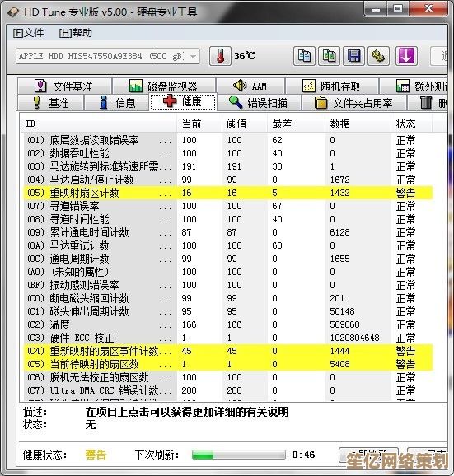This screenshot has height=476, width=454.
Task: Copy info to clipboard icon
Action: [304, 56]
